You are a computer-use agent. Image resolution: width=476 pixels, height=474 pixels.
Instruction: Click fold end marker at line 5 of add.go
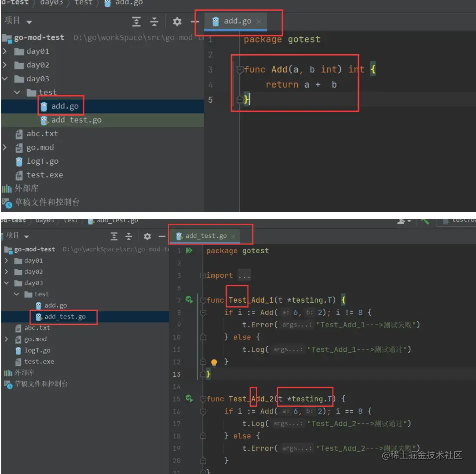click(x=240, y=99)
